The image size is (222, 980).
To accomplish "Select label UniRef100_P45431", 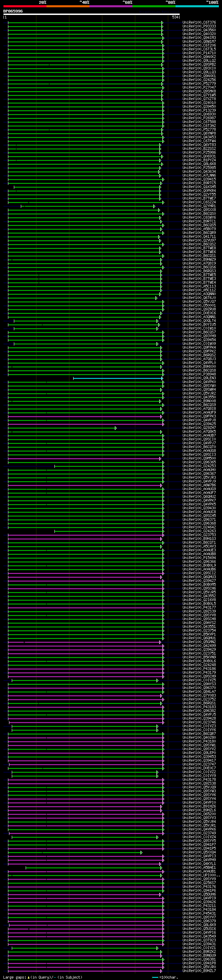I will pyautogui.click(x=199, y=914).
